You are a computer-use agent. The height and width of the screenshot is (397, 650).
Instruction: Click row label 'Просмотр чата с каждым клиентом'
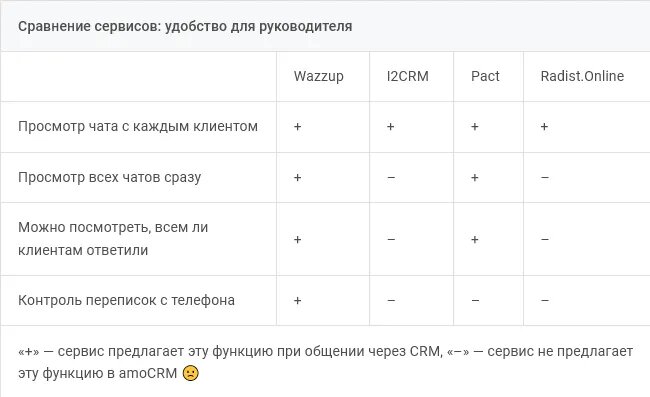pos(138,126)
